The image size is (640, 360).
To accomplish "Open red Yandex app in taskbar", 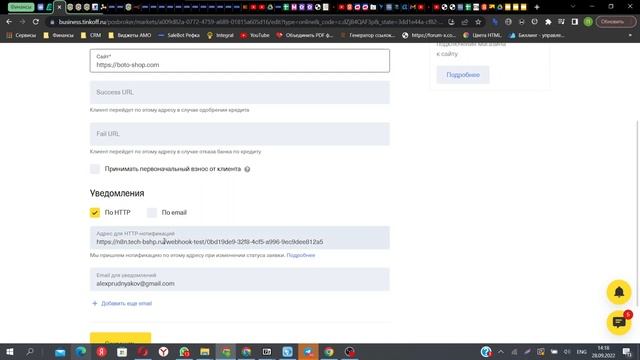I will [102, 352].
